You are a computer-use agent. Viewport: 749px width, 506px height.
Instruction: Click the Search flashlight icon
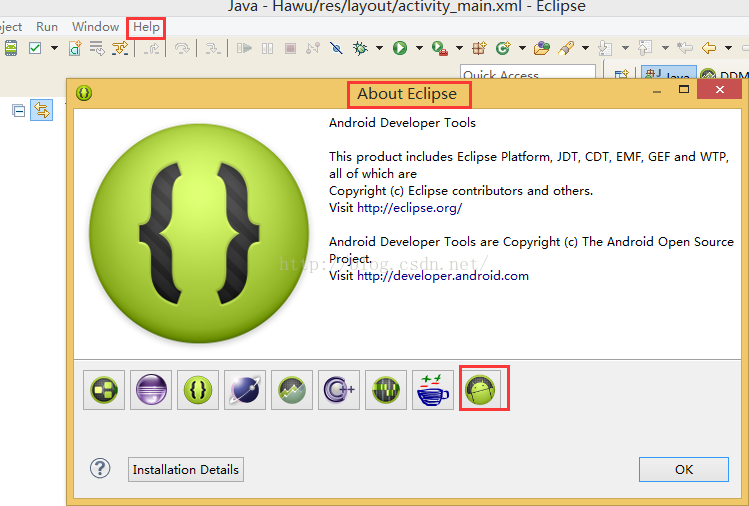tap(566, 48)
